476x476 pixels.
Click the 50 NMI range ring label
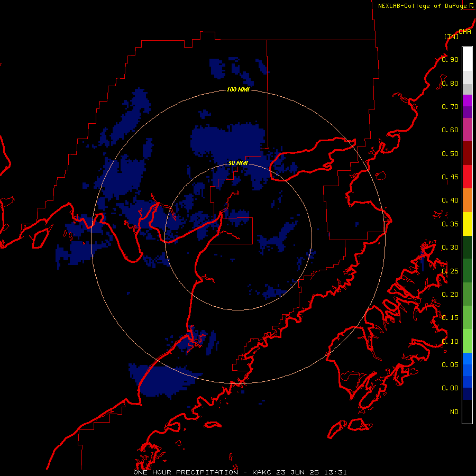pos(238,163)
